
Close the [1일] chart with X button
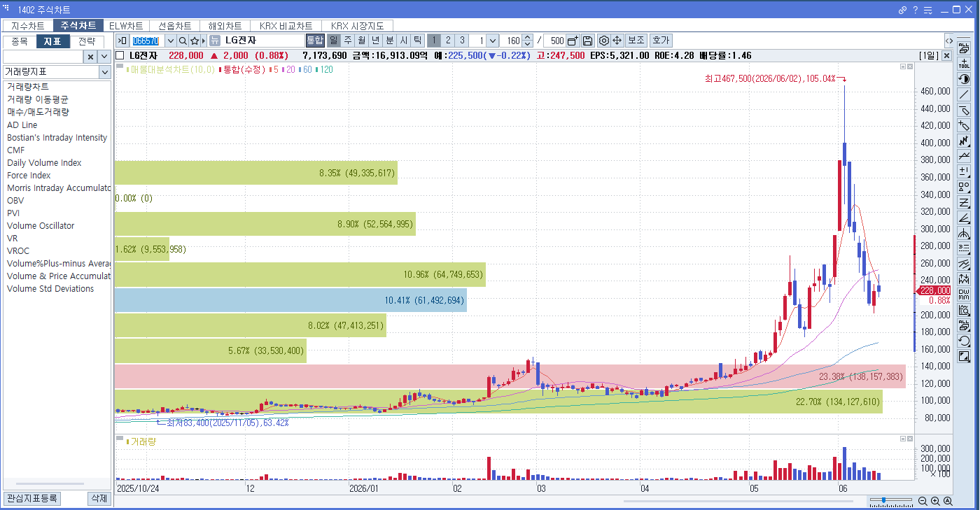[x=946, y=55]
